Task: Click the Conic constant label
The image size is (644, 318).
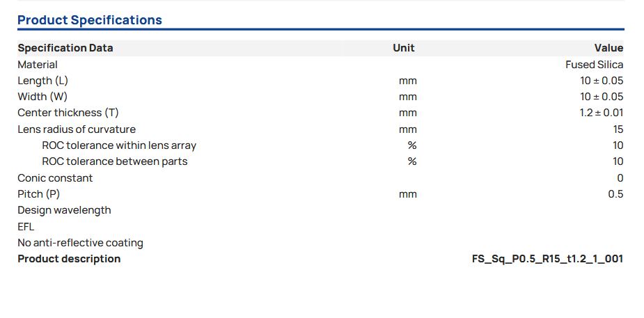Action: (x=55, y=178)
